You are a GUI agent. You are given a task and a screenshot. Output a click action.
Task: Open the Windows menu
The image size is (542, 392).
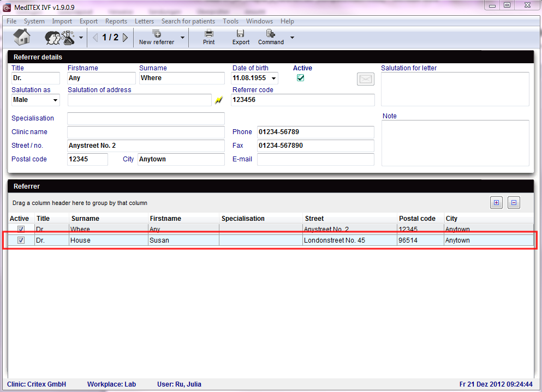(x=259, y=21)
